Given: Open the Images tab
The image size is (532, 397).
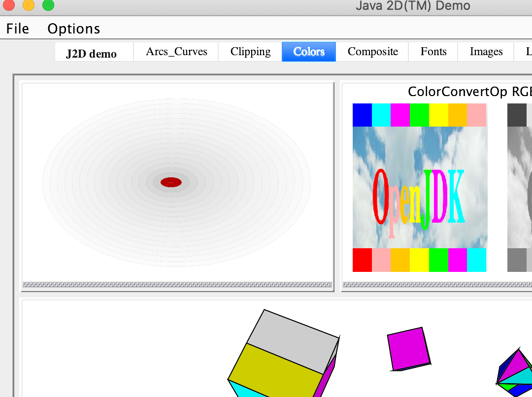Looking at the screenshot, I should pos(486,52).
